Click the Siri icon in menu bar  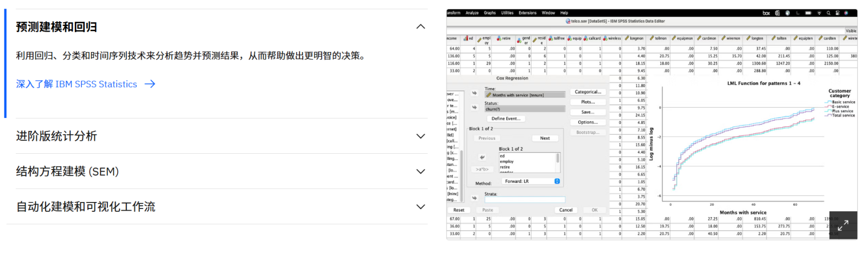click(x=846, y=13)
